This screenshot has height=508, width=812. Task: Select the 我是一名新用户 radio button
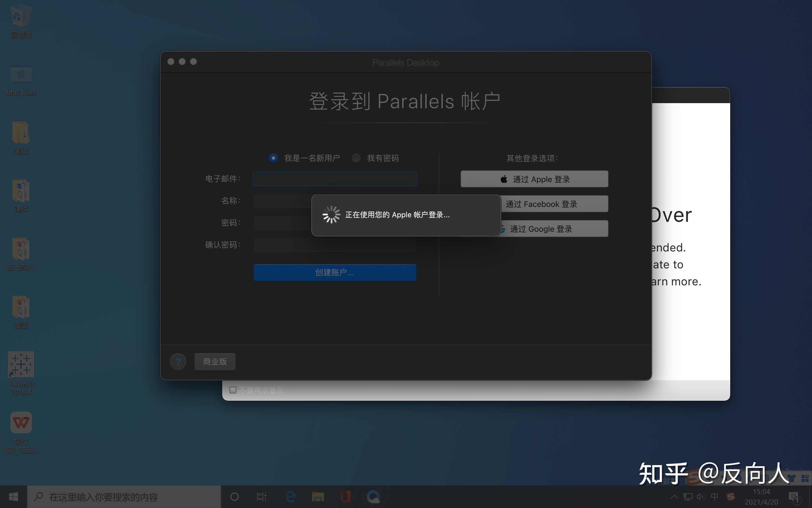[x=273, y=158]
